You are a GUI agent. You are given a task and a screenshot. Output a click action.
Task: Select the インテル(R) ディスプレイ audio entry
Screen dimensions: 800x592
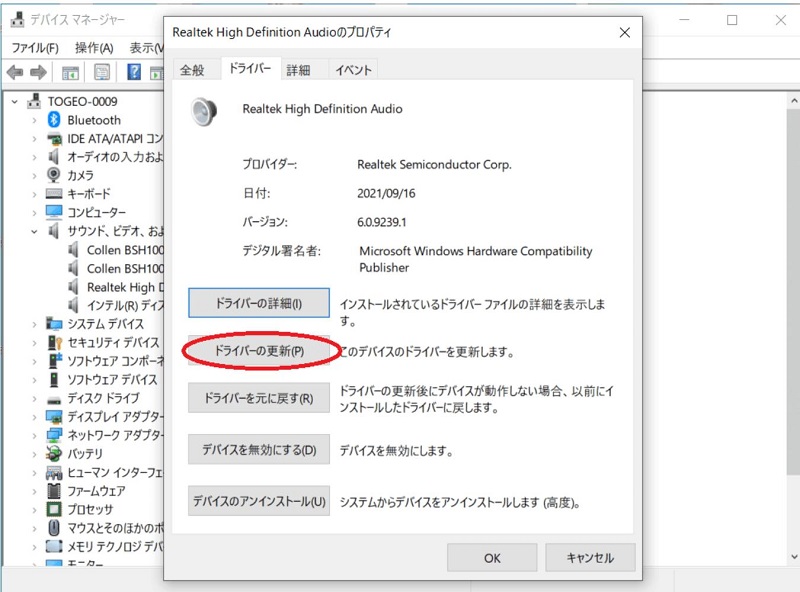[126, 306]
